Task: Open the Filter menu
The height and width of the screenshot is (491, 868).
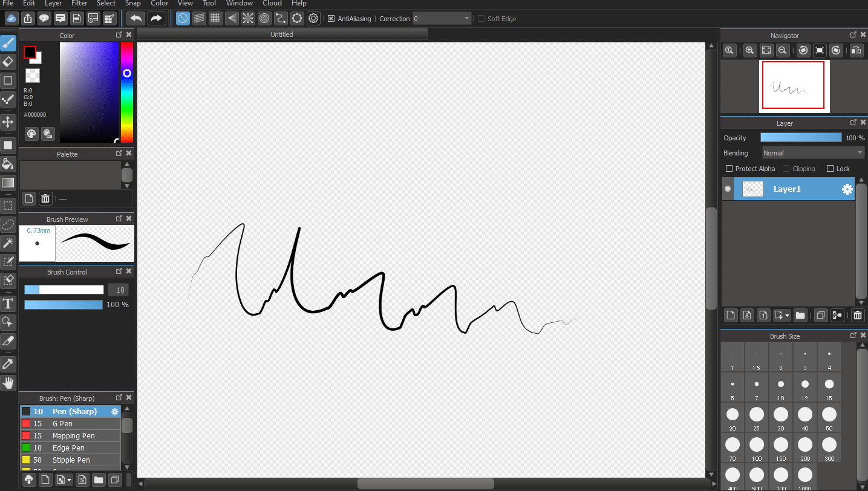Action: click(x=79, y=4)
